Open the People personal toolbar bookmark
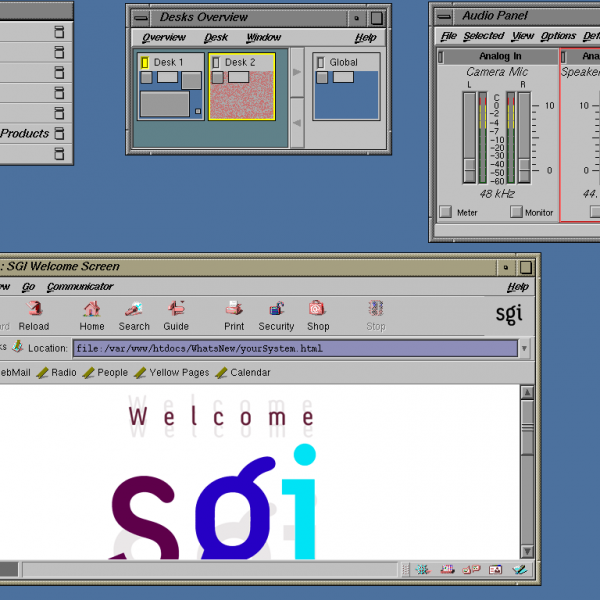600x600 pixels. tap(105, 372)
